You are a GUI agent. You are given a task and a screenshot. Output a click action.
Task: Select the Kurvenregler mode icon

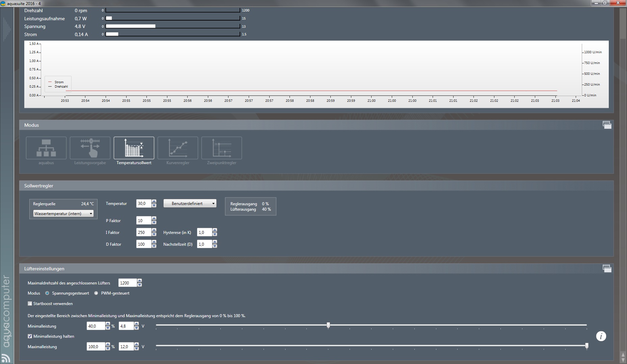(x=178, y=148)
